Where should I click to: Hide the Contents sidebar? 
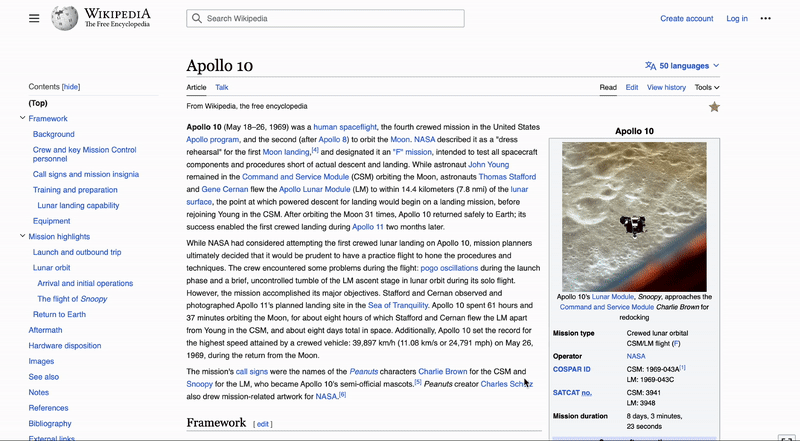(x=71, y=87)
